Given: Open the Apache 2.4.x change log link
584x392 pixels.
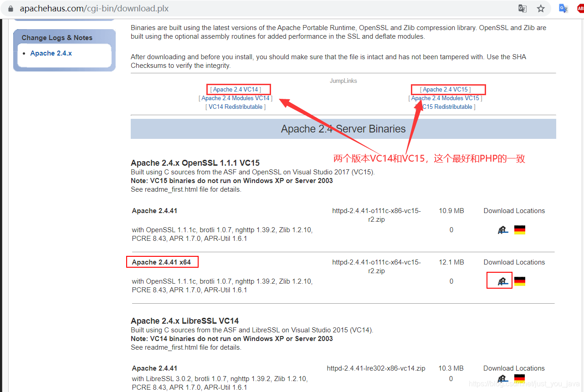Looking at the screenshot, I should pos(51,53).
